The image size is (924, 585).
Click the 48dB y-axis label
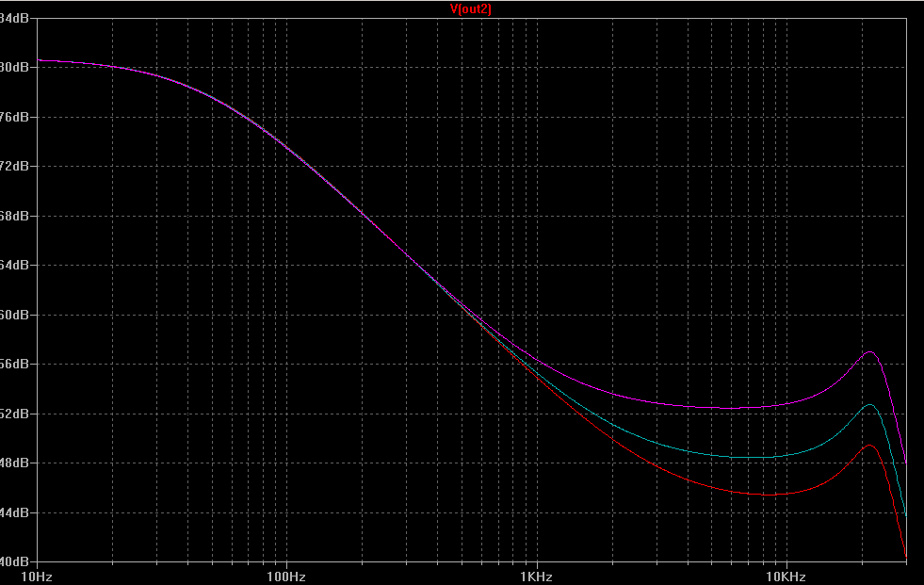18,463
